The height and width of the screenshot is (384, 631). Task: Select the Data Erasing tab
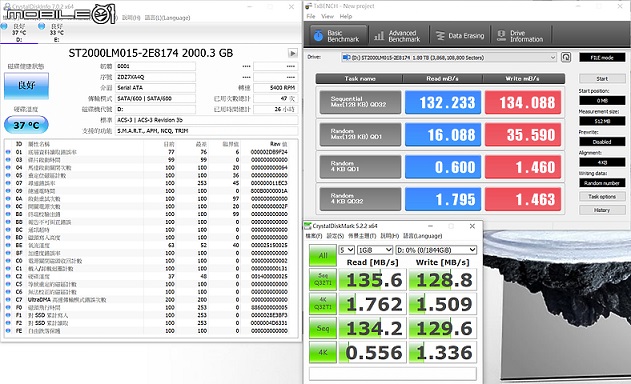point(460,36)
